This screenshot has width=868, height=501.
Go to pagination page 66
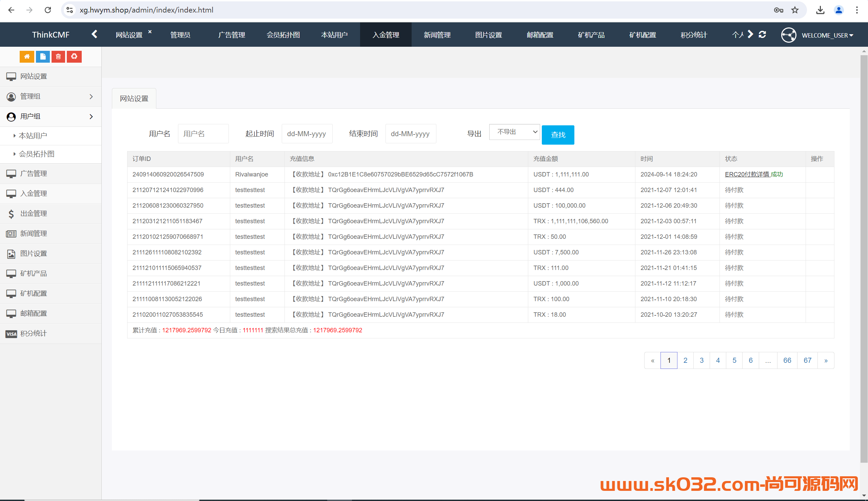pyautogui.click(x=787, y=360)
